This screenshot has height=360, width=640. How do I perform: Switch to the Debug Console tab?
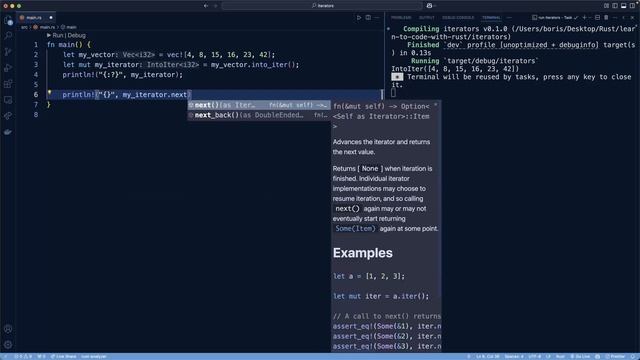(x=458, y=18)
